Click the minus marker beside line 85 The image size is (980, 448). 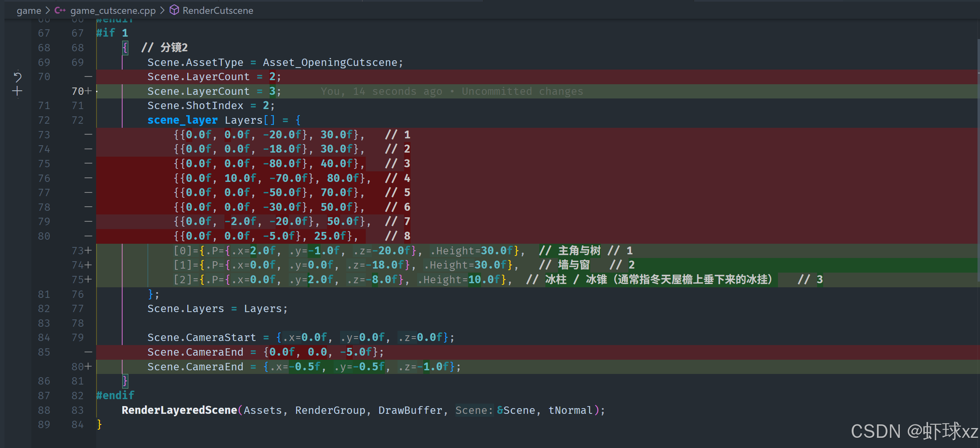[88, 352]
